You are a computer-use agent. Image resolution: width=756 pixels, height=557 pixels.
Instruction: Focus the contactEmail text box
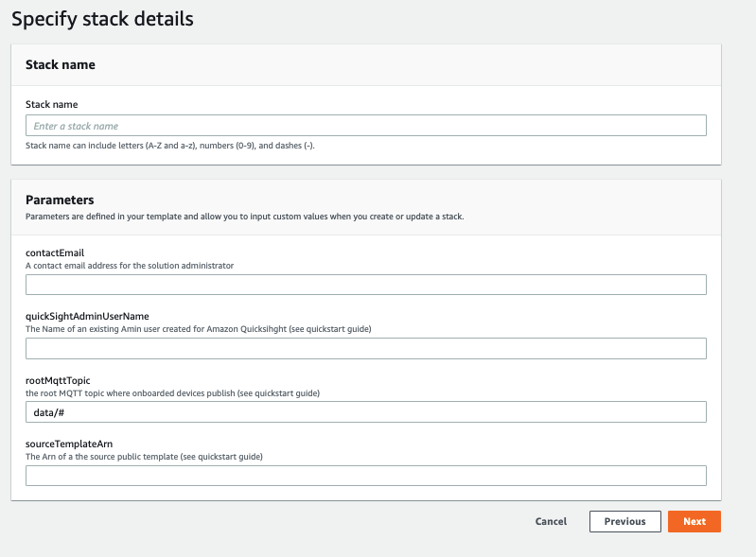pyautogui.click(x=366, y=285)
